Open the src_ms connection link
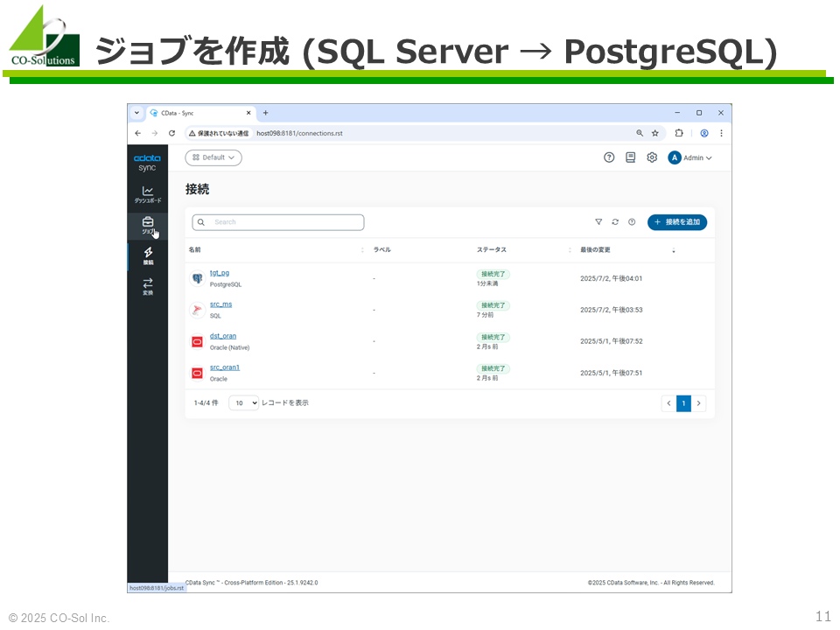This screenshot has height=630, width=840. (220, 304)
